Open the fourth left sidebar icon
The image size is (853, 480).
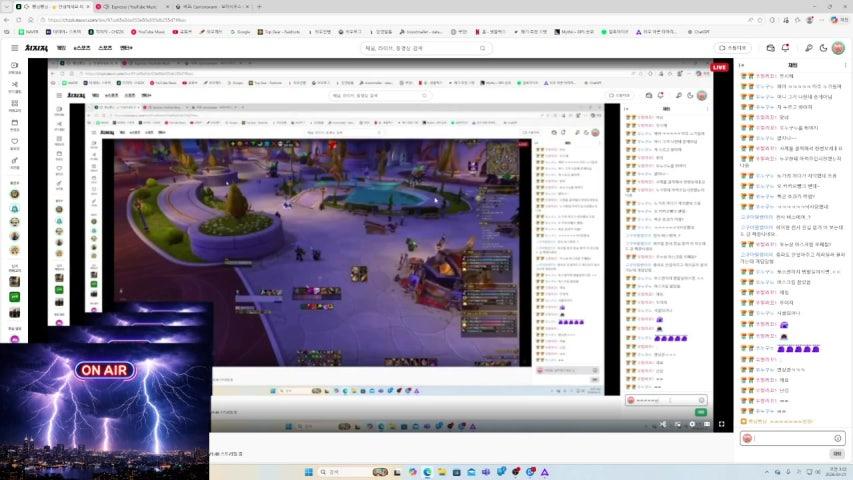(15, 125)
